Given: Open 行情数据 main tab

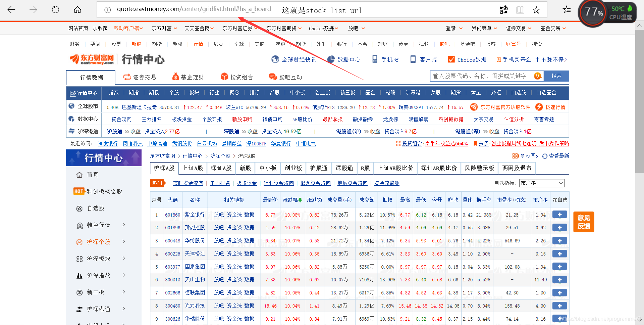Looking at the screenshot, I should coord(91,78).
